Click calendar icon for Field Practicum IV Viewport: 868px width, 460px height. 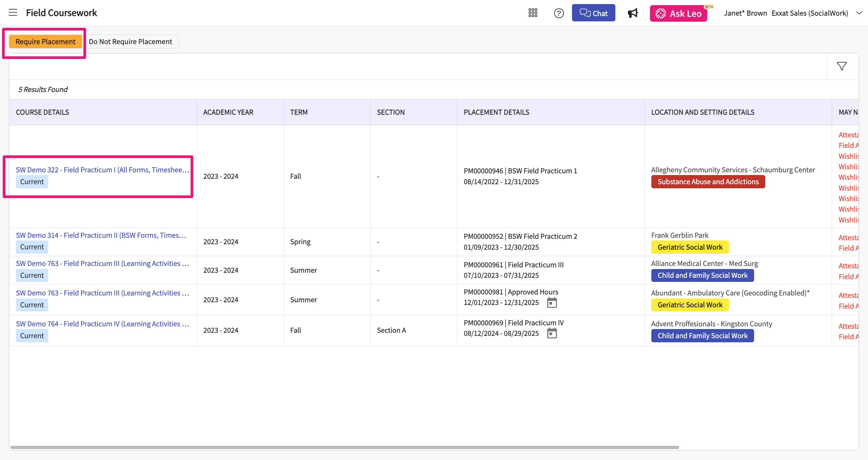[x=552, y=333]
